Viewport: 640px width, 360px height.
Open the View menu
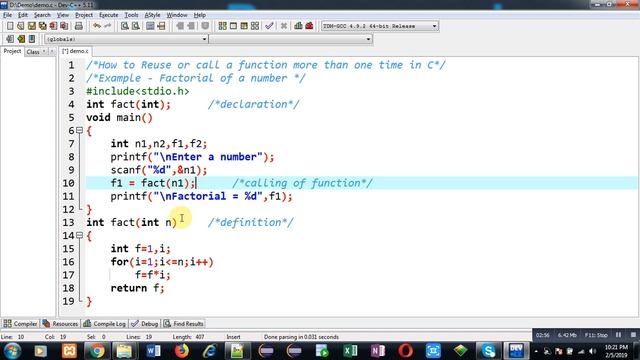point(63,15)
